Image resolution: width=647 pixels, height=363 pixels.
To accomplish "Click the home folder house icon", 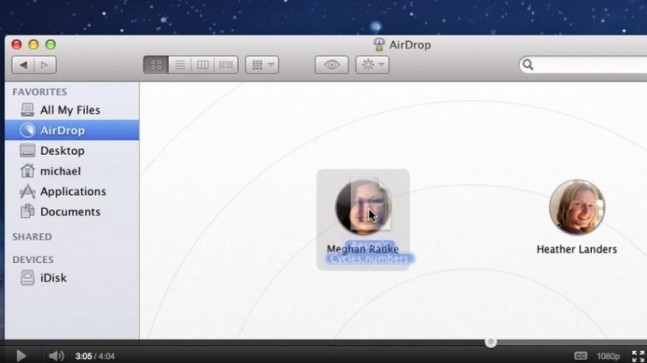I will [27, 171].
